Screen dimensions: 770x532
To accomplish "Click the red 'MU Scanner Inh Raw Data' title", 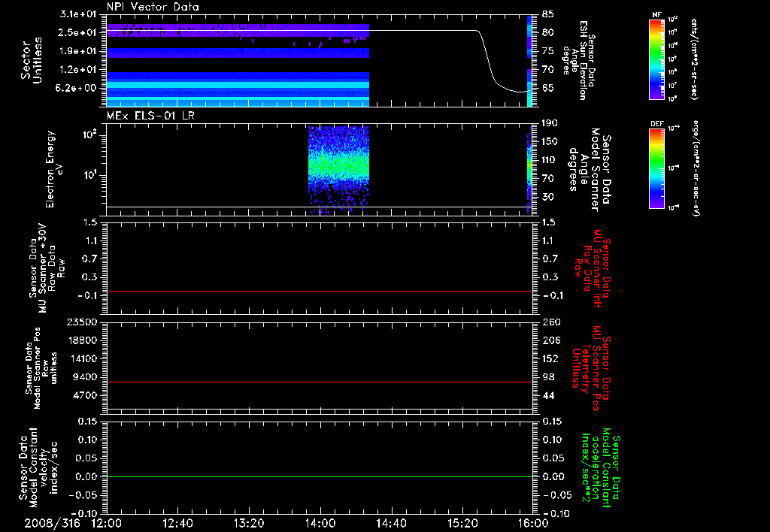I will [x=593, y=268].
